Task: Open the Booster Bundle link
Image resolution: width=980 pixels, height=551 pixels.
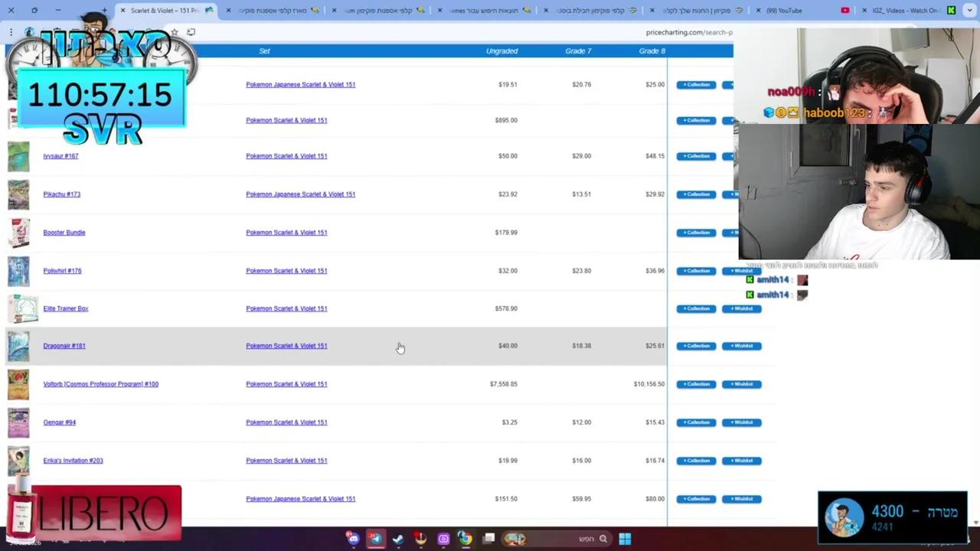Action: [64, 233]
